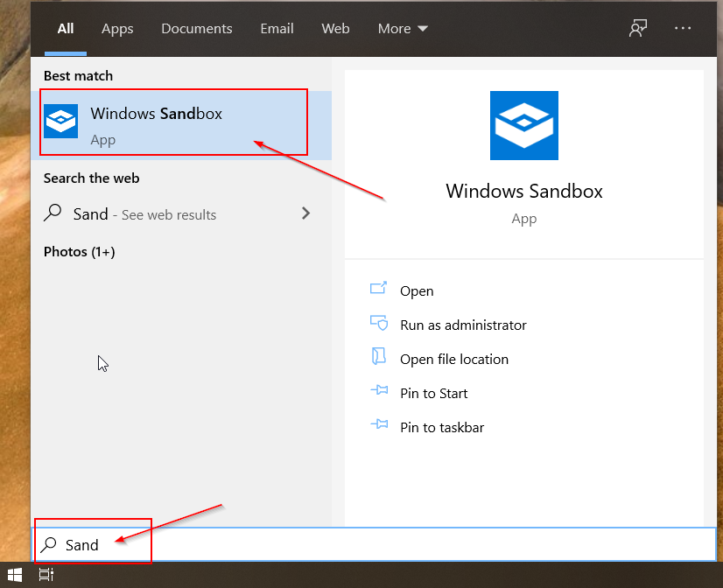Open the three-dot options menu
723x588 pixels.
click(x=683, y=28)
